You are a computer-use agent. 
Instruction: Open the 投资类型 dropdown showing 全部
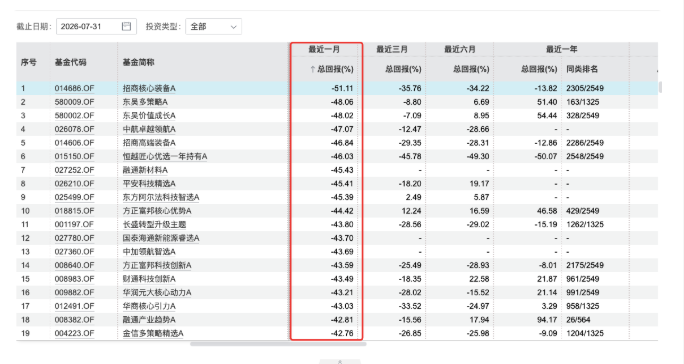point(213,27)
